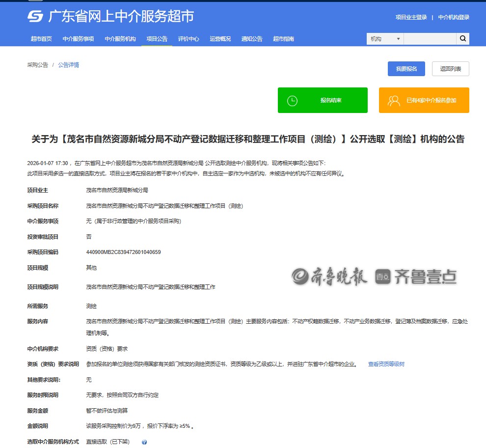This screenshot has width=486, height=448.
Task: Click the people icon on orange banner
Action: [x=394, y=100]
